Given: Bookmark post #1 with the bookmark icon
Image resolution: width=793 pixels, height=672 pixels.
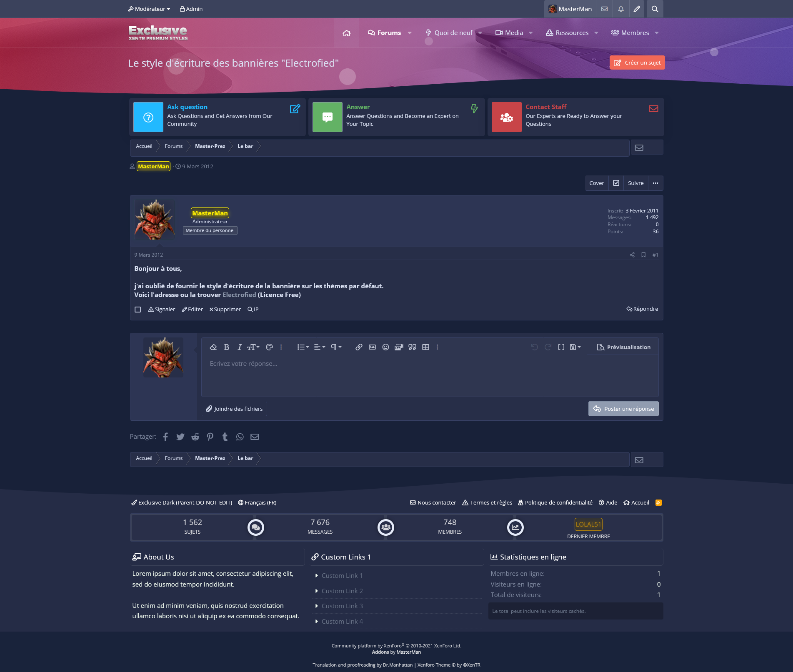Looking at the screenshot, I should point(643,255).
